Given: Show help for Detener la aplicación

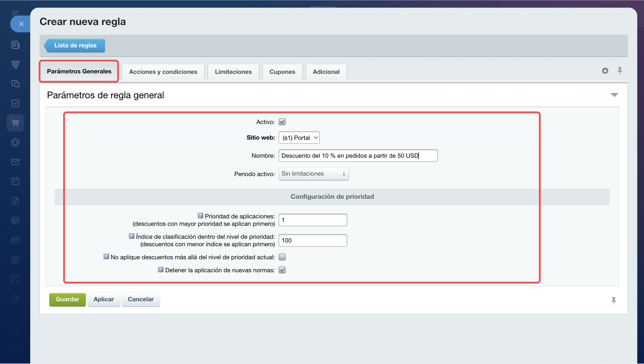Looking at the screenshot, I should coord(161,270).
